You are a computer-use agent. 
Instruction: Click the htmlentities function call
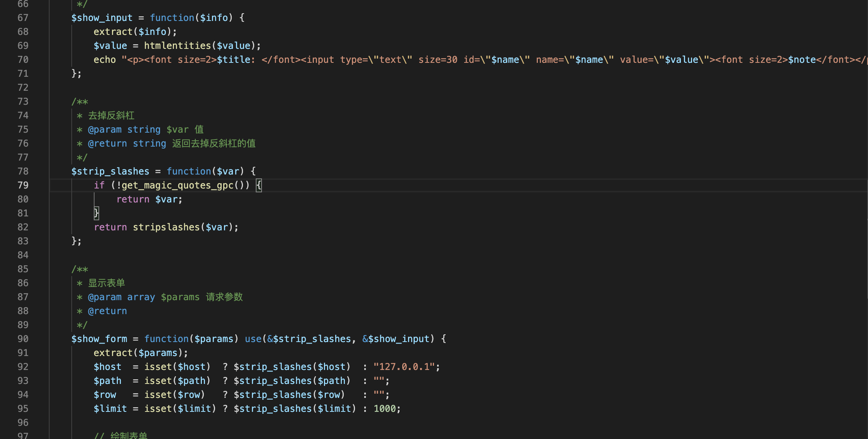177,46
